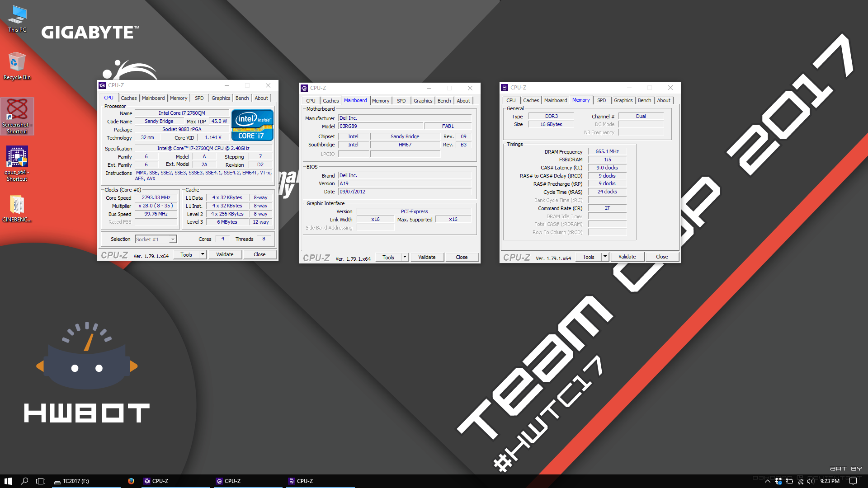Click Close button in the Mainboard window
This screenshot has height=488, width=868.
(462, 257)
